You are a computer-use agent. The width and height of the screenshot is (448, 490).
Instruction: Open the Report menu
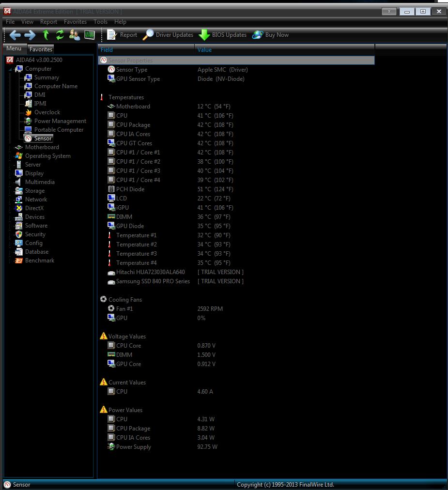[48, 22]
